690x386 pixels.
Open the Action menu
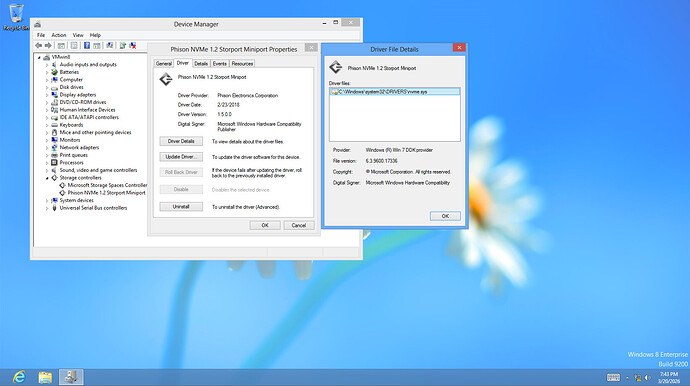coord(59,35)
